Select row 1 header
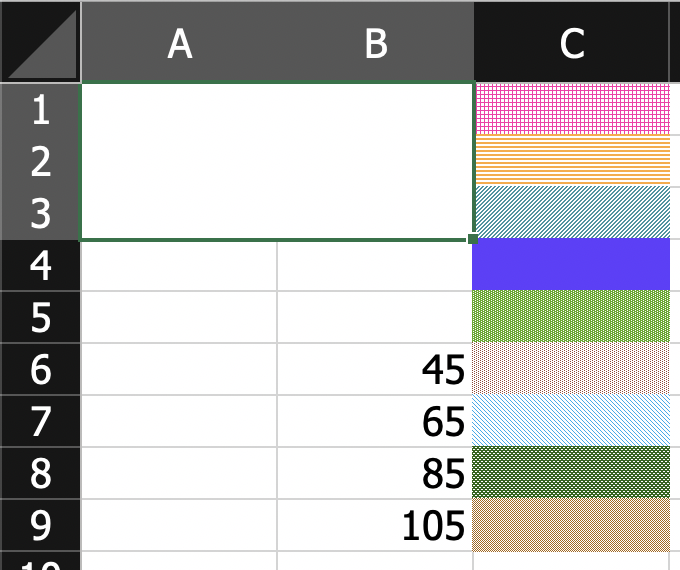Viewport: 680px width, 570px height. (41, 109)
